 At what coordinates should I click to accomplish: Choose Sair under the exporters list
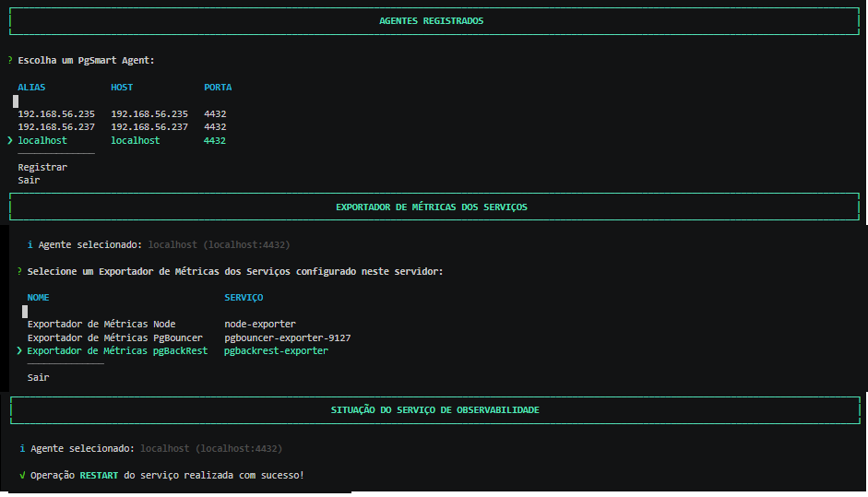tap(38, 377)
